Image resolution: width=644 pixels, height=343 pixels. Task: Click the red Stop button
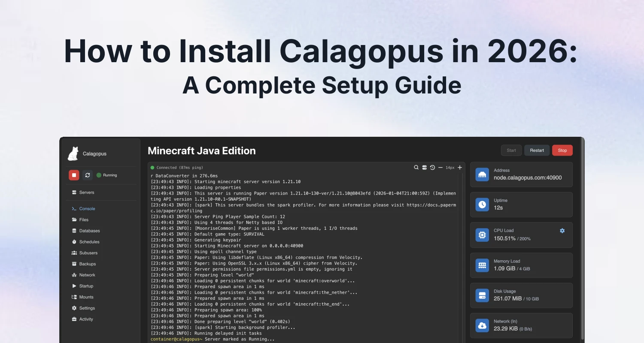(562, 150)
